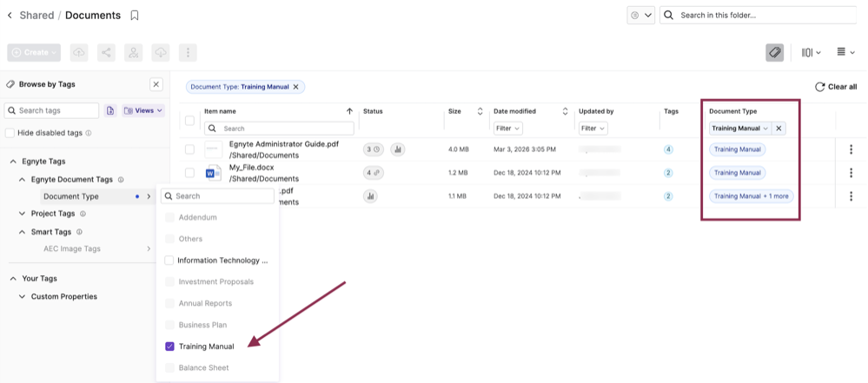
Task: Remove the Document Type filter chip
Action: [295, 87]
